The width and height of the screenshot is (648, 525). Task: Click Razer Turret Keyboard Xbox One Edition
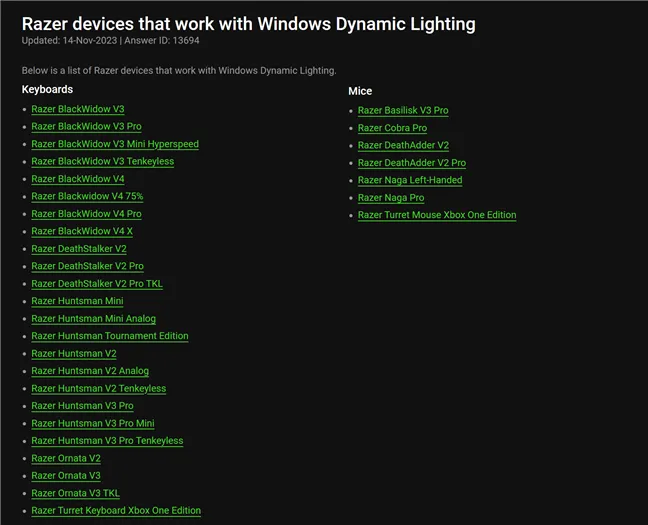point(116,511)
